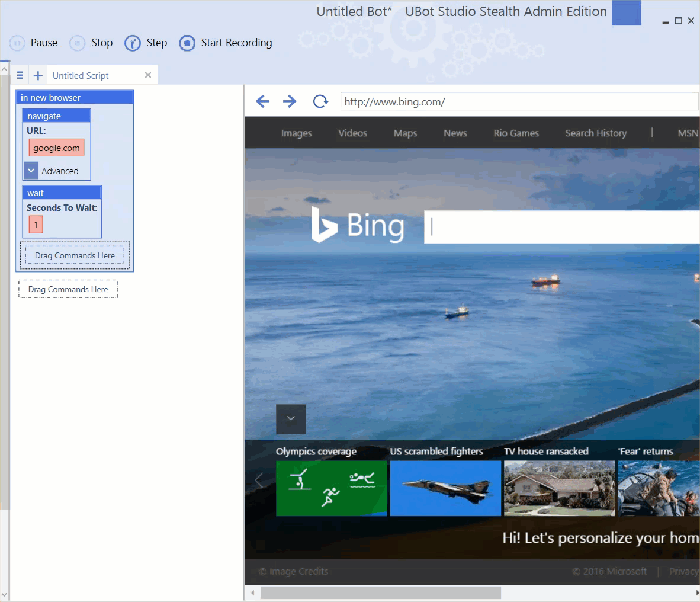Click the browser URL address field

(x=519, y=101)
